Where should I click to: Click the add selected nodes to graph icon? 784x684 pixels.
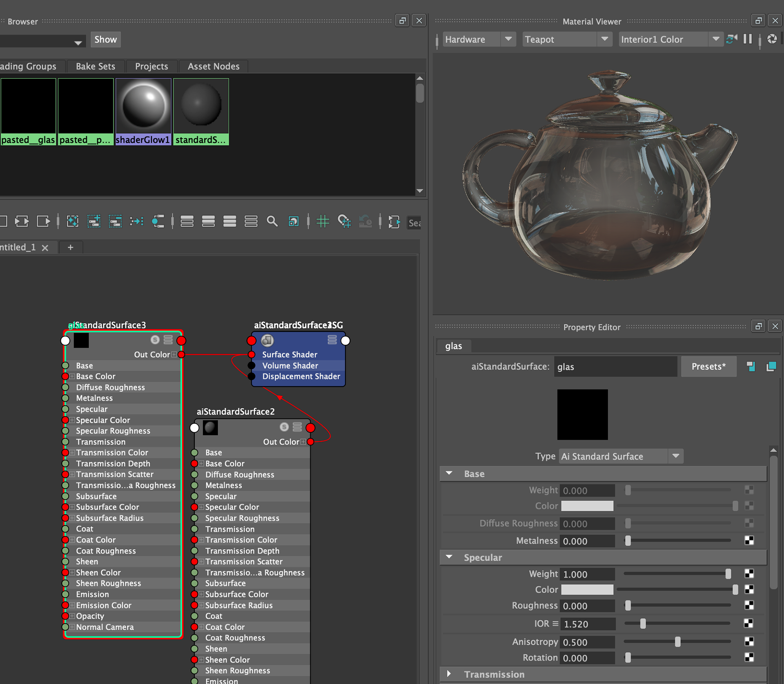click(x=94, y=221)
